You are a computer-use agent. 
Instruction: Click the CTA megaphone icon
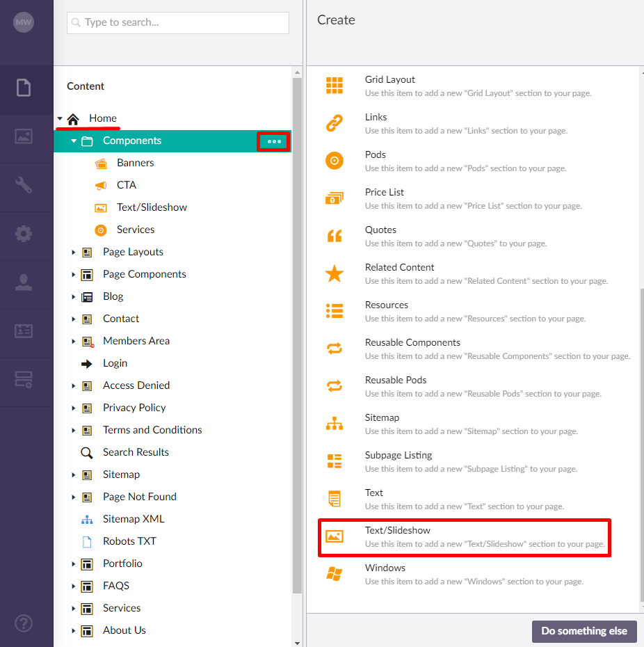[101, 186]
